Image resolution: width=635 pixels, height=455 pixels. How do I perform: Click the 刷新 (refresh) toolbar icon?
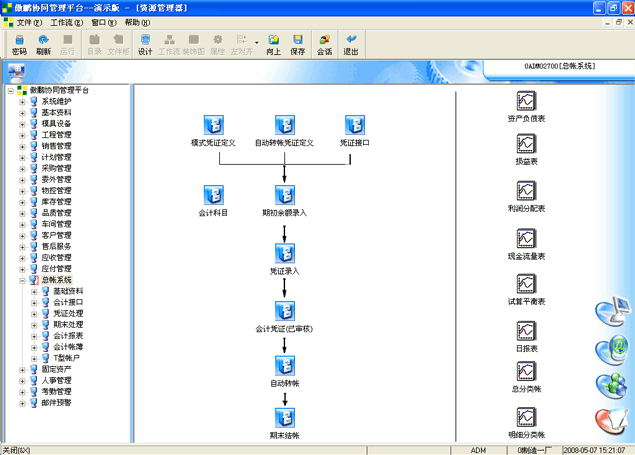(43, 44)
